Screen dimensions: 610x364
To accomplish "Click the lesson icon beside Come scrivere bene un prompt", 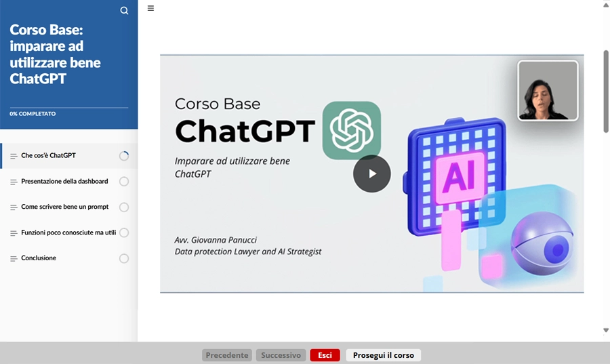I will pos(14,207).
